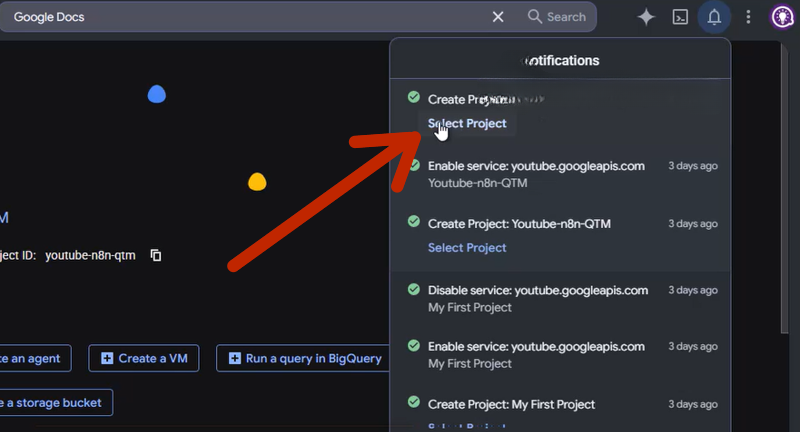Open the Disable service: youtube.googleapis.com notification
The image size is (800, 432).
(560, 298)
